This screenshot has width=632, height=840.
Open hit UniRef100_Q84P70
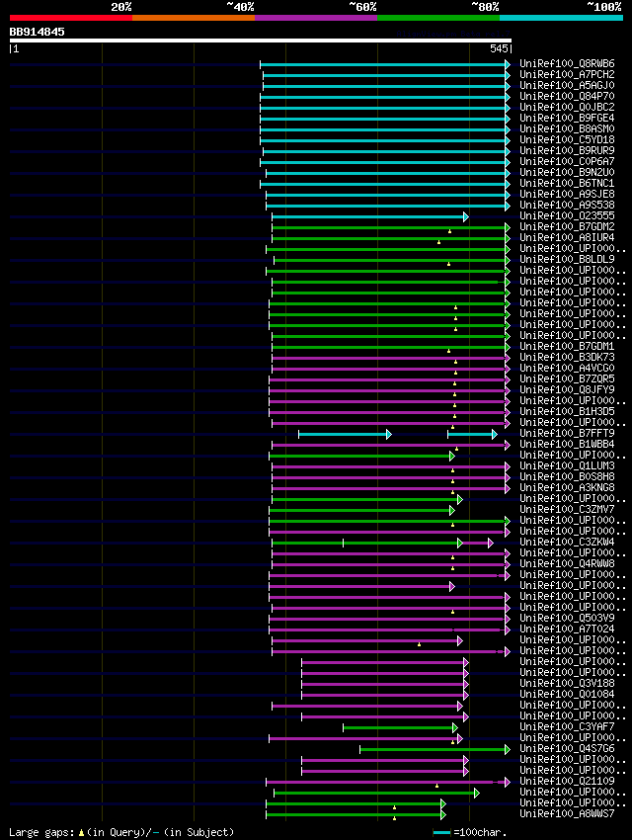pos(567,96)
